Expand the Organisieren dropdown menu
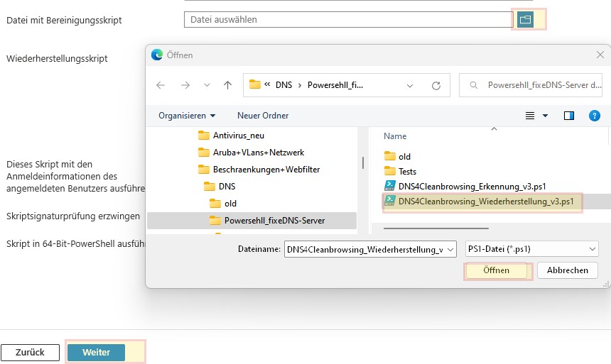The width and height of the screenshot is (611, 364). 187,116
